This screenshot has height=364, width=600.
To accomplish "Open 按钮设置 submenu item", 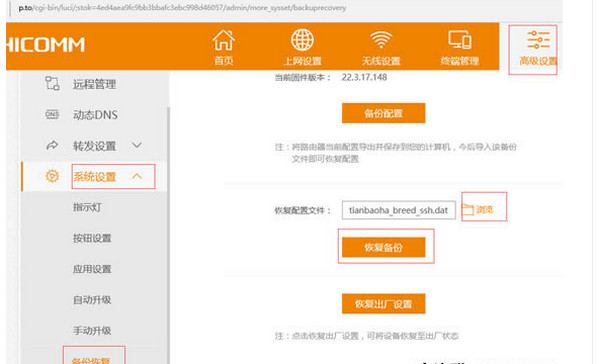I will point(92,238).
